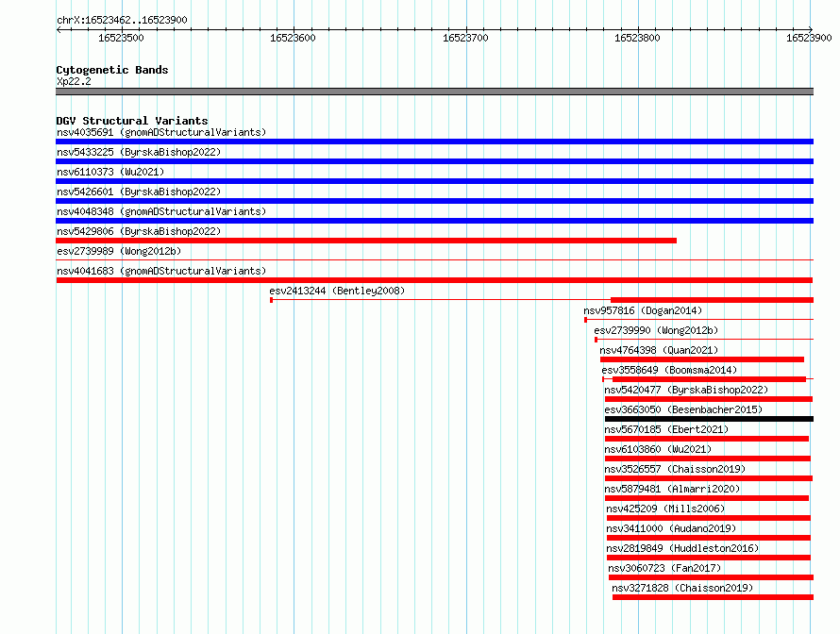Click the nsv4035691 gnomADStructuralVariants label

161,132
